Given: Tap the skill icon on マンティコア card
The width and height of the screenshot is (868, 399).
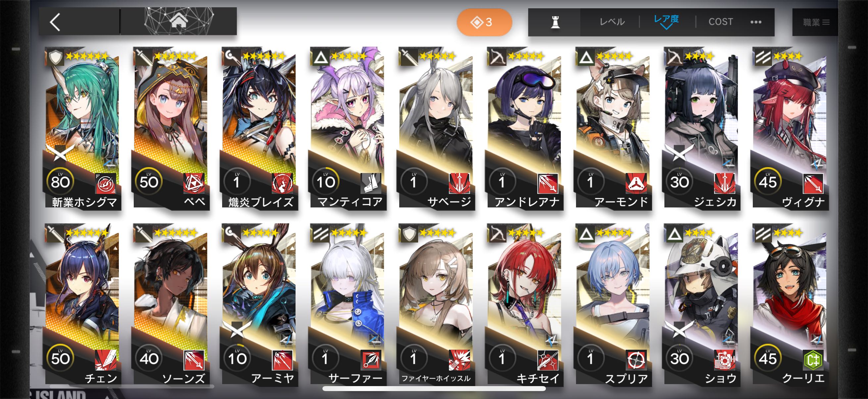Looking at the screenshot, I should [x=371, y=183].
